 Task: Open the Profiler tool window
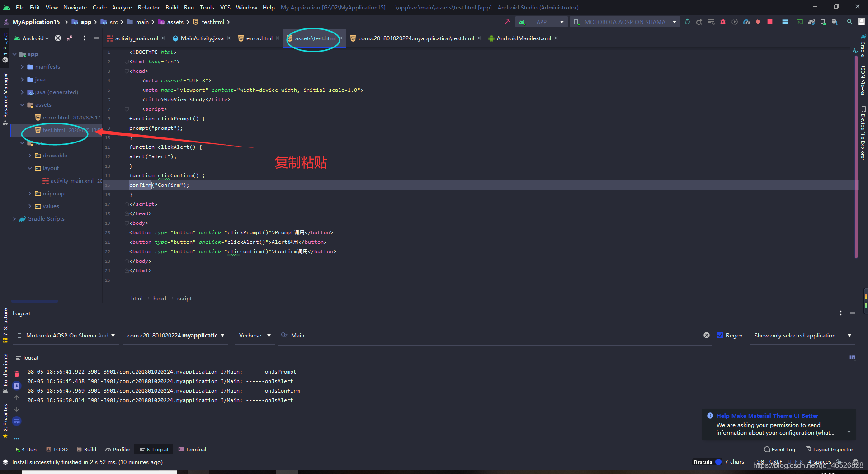click(x=118, y=450)
